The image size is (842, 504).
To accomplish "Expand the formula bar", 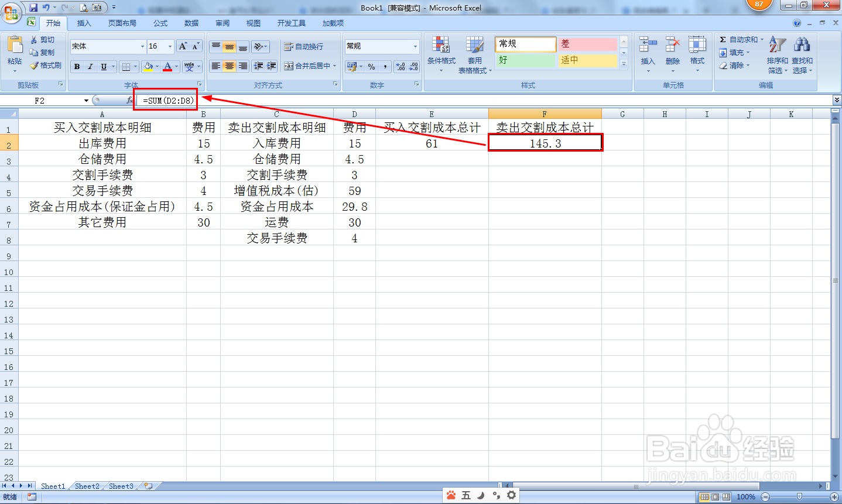I will click(x=837, y=101).
